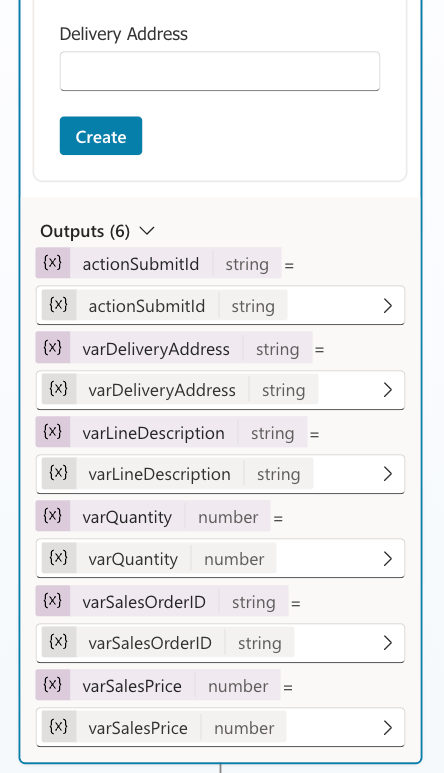Select the gray varSalesPrice number variable chip
The image size is (444, 773).
tap(164, 727)
